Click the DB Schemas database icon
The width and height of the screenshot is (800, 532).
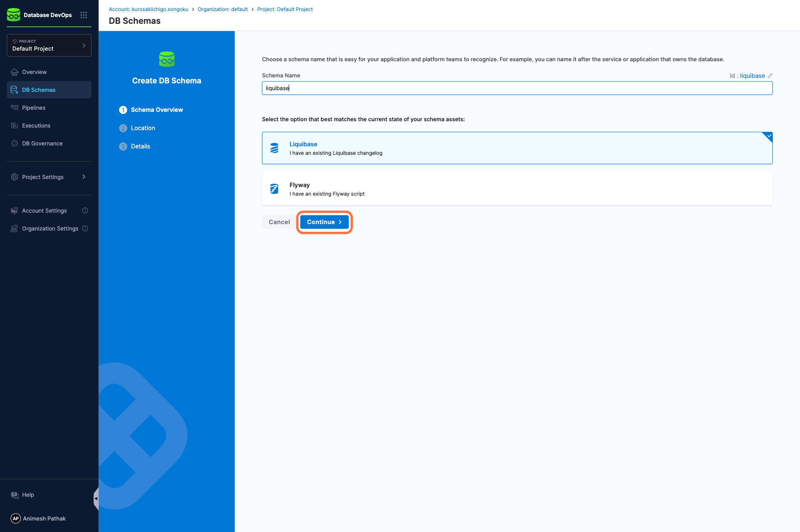14,90
